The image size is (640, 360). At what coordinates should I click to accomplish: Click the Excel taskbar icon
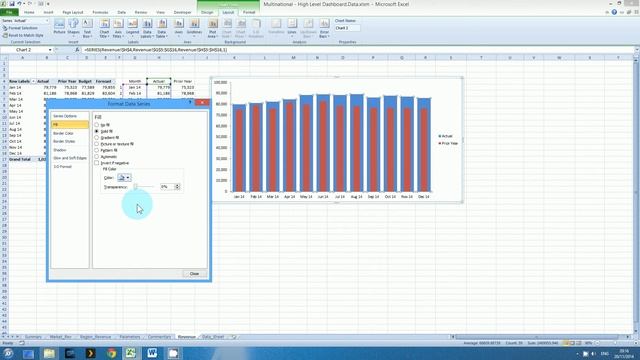point(131,353)
